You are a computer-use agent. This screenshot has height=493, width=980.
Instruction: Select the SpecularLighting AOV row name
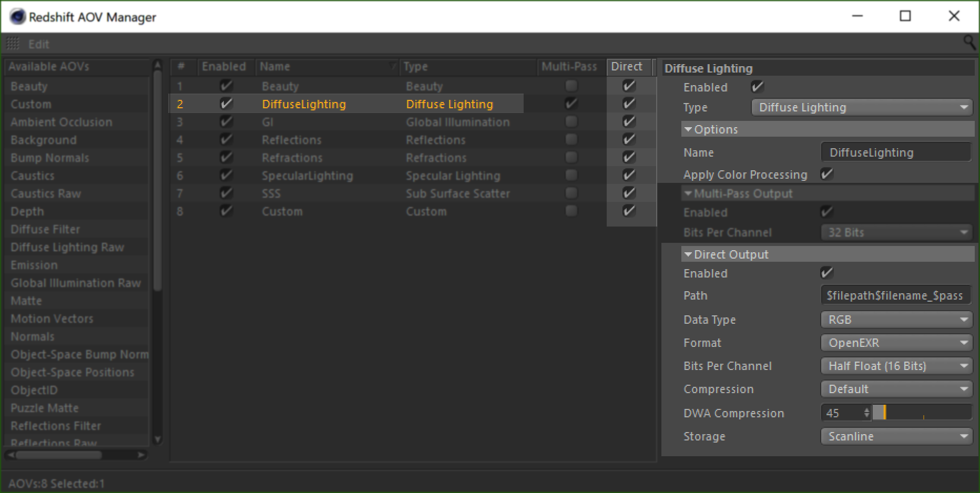(x=308, y=176)
